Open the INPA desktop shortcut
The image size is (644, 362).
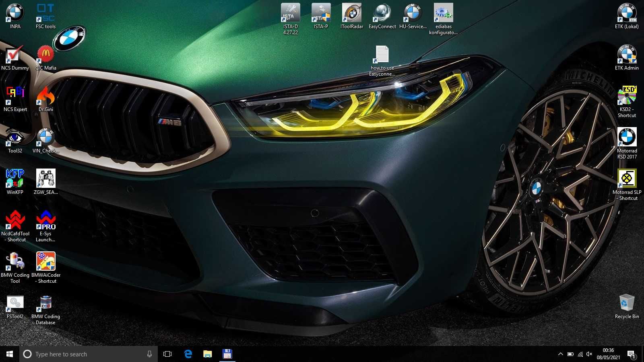click(15, 16)
